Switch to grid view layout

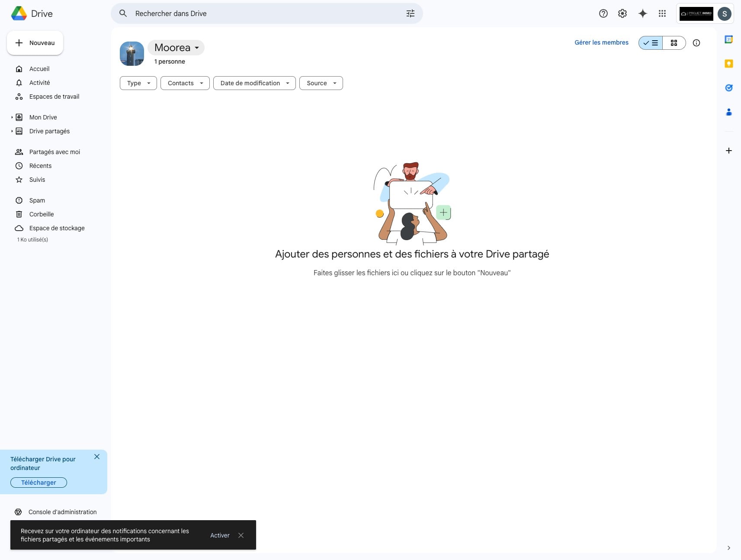[674, 43]
